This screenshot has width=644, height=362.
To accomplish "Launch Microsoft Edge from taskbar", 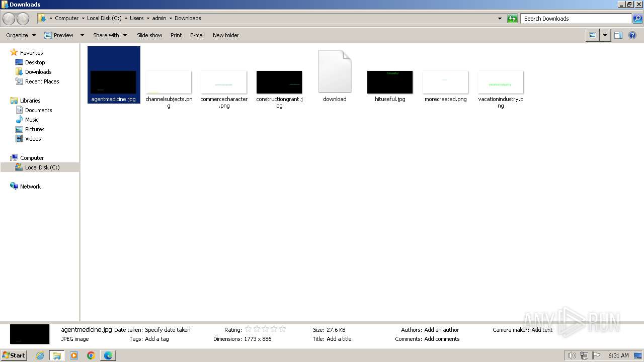I will point(108,355).
